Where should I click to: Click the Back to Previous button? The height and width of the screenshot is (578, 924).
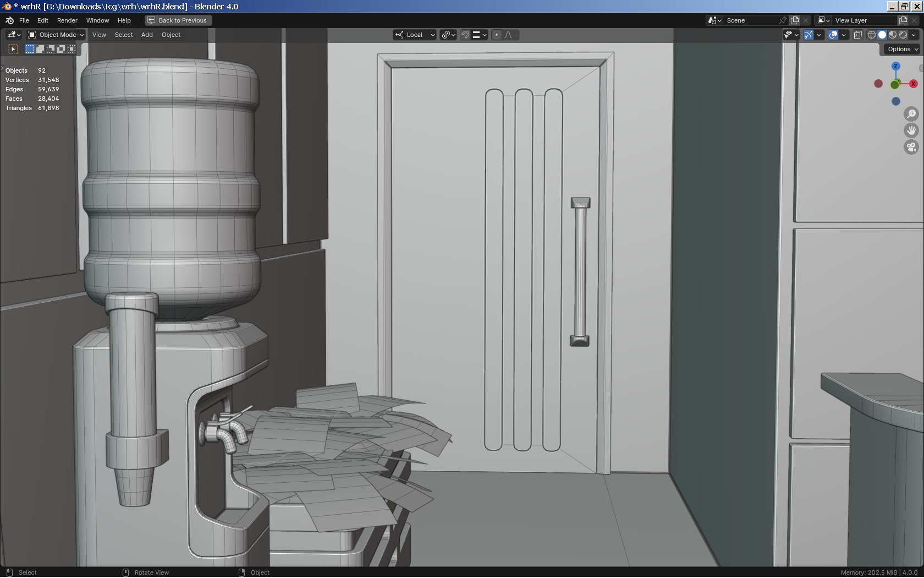pos(178,20)
